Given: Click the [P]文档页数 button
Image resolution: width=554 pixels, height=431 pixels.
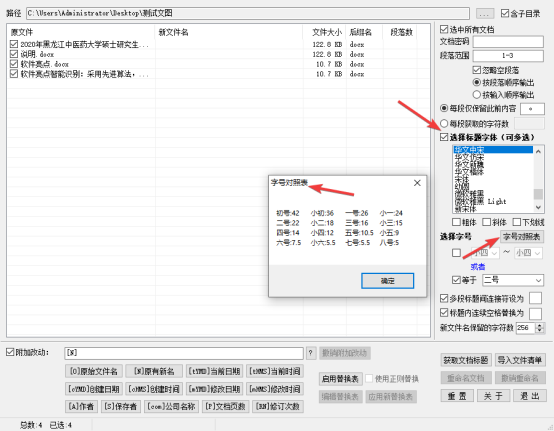Looking at the screenshot, I should pyautogui.click(x=226, y=406).
